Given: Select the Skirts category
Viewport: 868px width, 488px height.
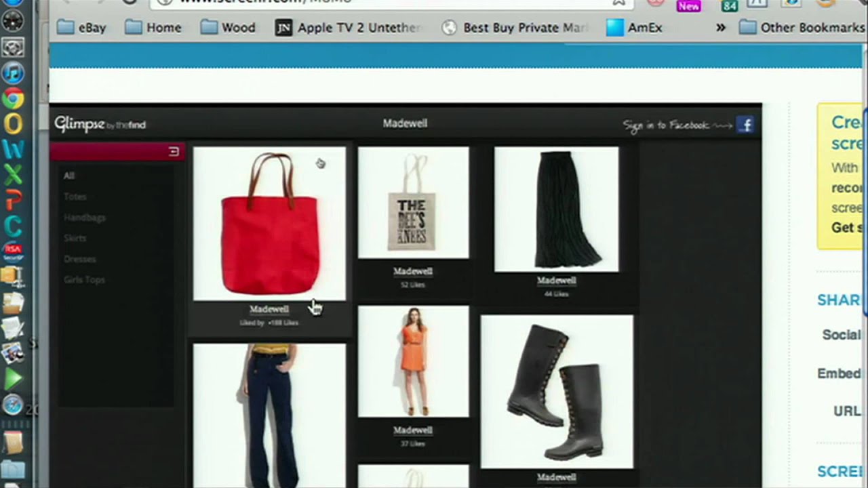Looking at the screenshot, I should pyautogui.click(x=75, y=238).
